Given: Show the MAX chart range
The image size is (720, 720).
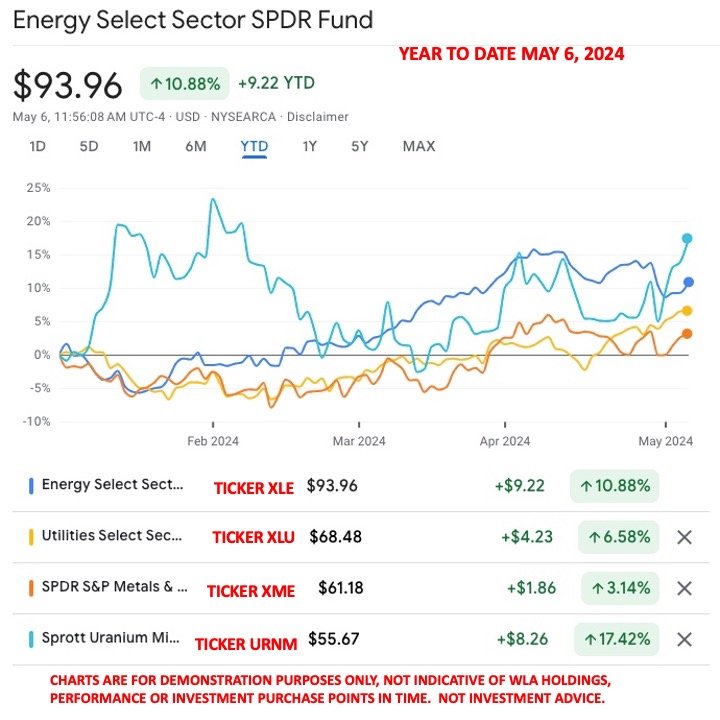Looking at the screenshot, I should pos(419,146).
